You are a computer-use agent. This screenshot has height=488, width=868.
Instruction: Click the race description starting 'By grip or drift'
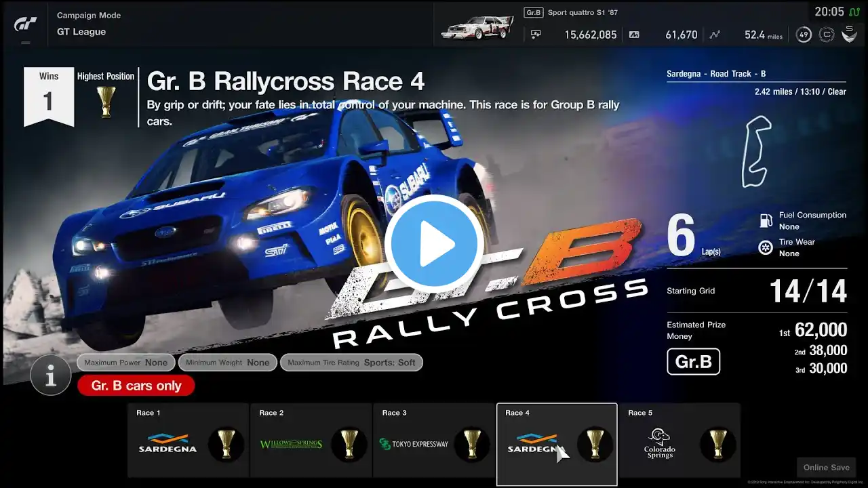[x=383, y=113]
